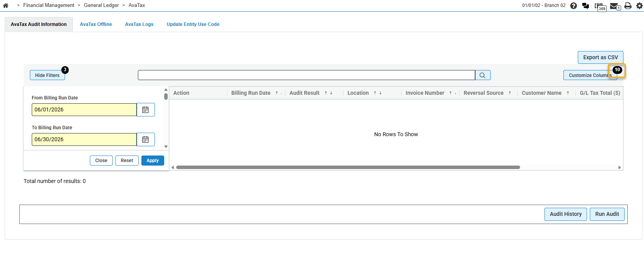644x253 pixels.
Task: Click grid horizontal scroll left arrow
Action: (x=173, y=168)
